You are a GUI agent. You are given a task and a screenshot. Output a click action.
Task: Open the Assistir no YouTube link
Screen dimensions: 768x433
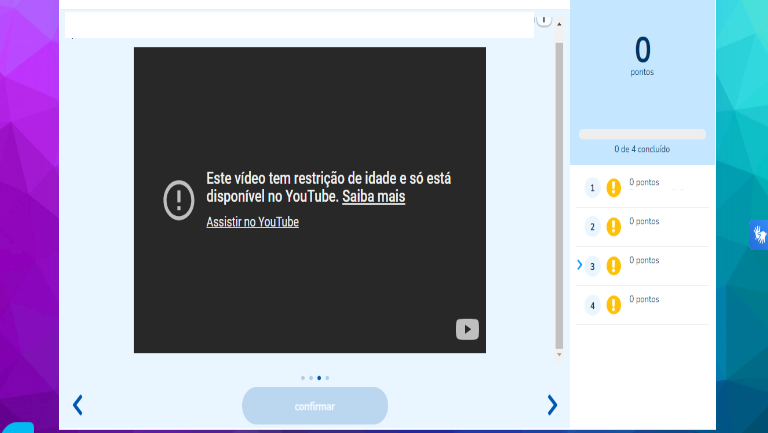pos(252,222)
